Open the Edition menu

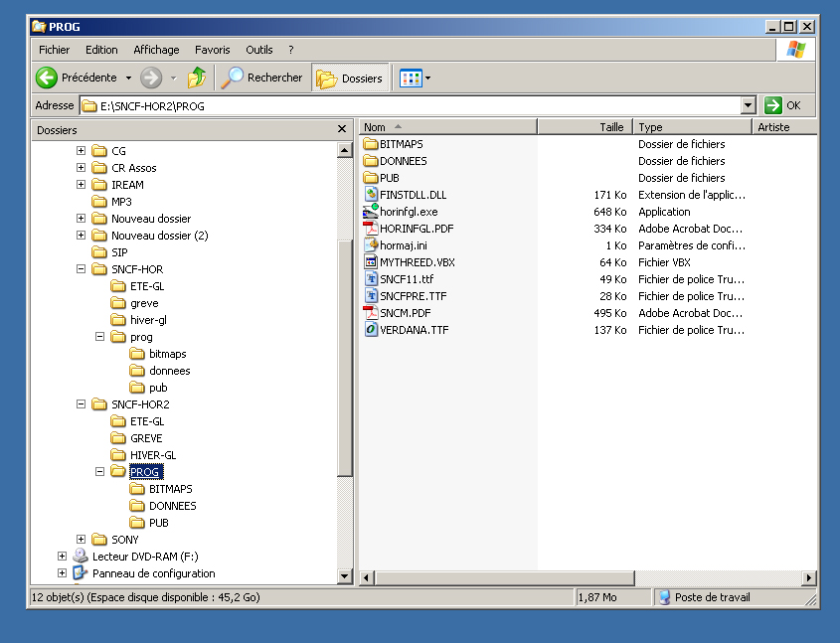[x=101, y=50]
